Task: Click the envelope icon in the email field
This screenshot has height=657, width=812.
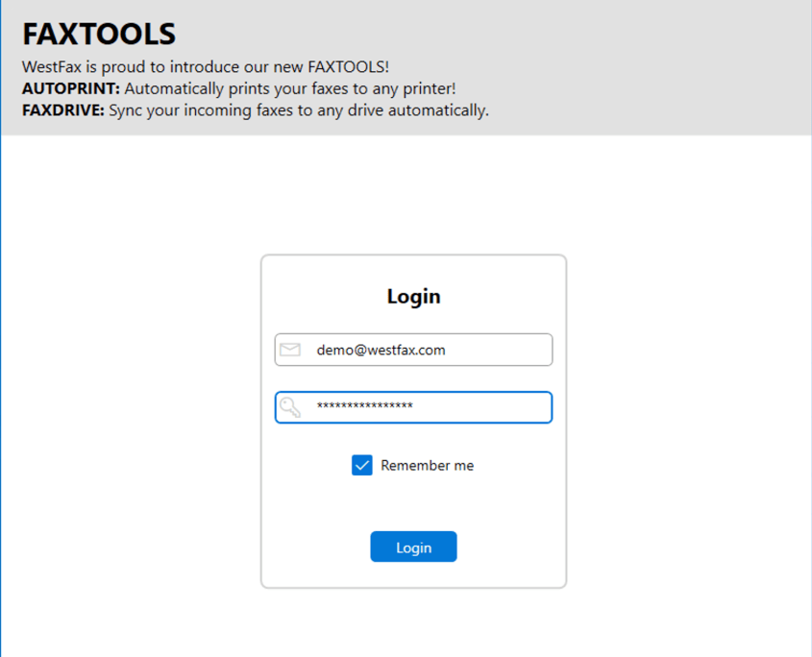Action: 290,350
